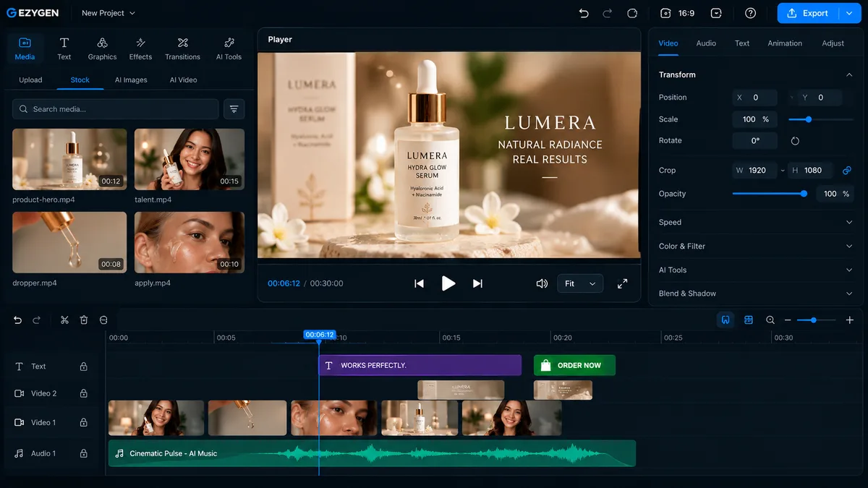Image resolution: width=868 pixels, height=488 pixels.
Task: Open the Graphics panel
Action: (x=102, y=48)
